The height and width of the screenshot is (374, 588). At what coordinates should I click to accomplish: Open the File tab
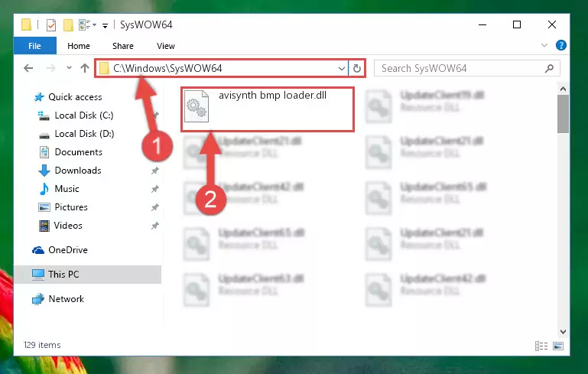click(x=35, y=46)
